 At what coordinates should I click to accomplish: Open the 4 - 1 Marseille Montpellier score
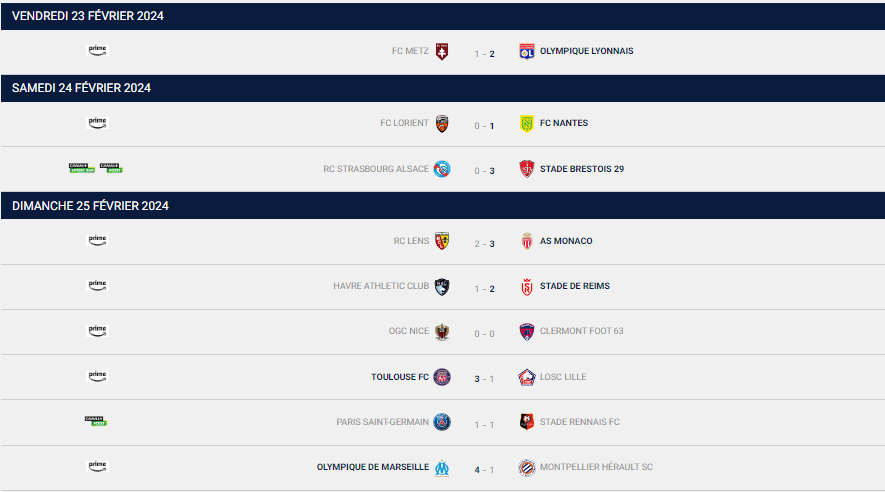[x=484, y=470]
